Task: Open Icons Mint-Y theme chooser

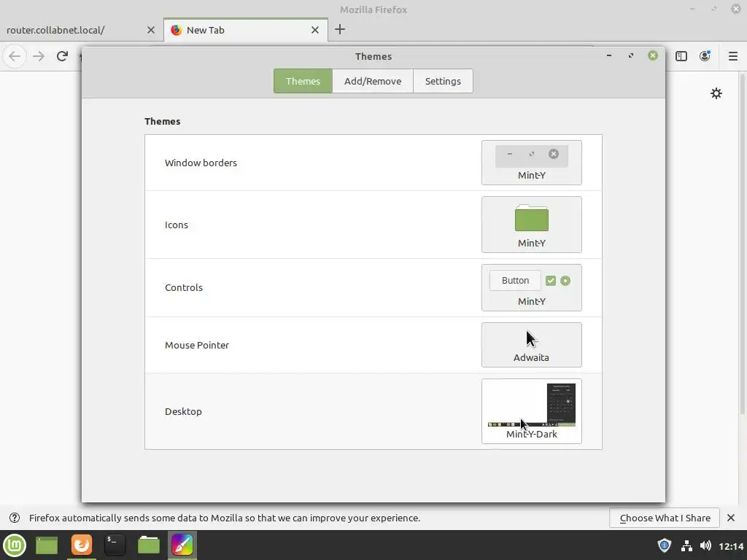Action: tap(531, 225)
